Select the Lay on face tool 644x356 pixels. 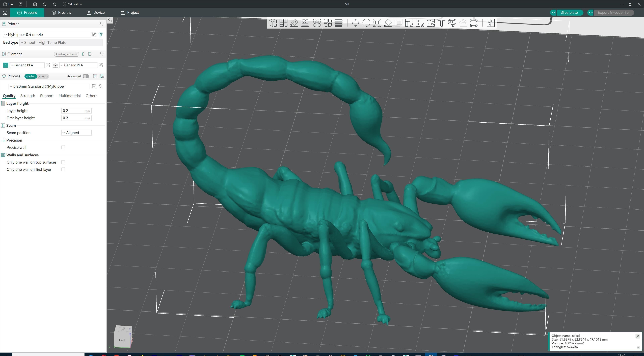click(x=388, y=23)
